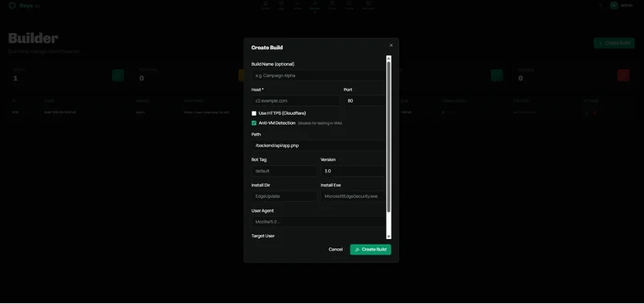This screenshot has height=304, width=644.
Task: Select the User Agent input field
Action: click(318, 221)
